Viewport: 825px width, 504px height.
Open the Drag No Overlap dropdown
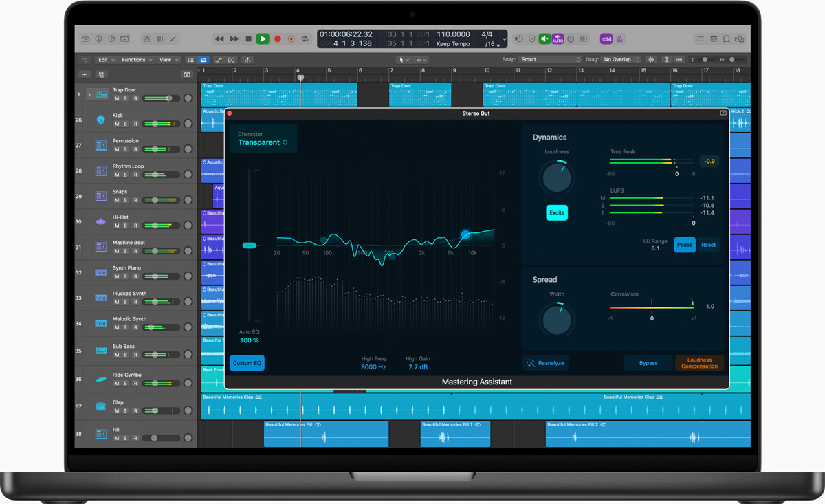(x=621, y=60)
